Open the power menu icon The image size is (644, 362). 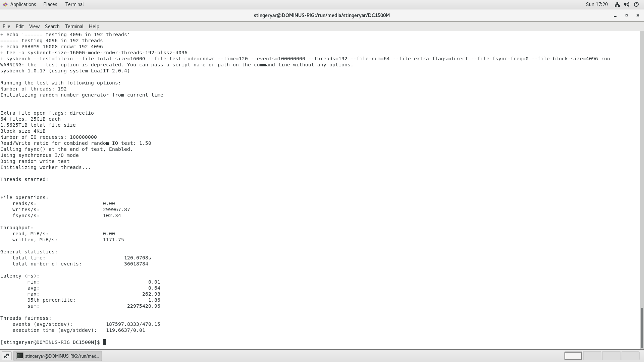click(x=636, y=4)
